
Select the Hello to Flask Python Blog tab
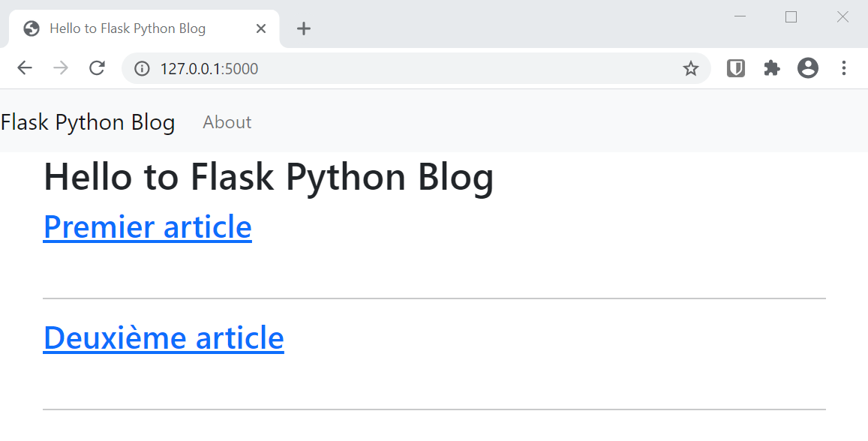click(x=128, y=28)
